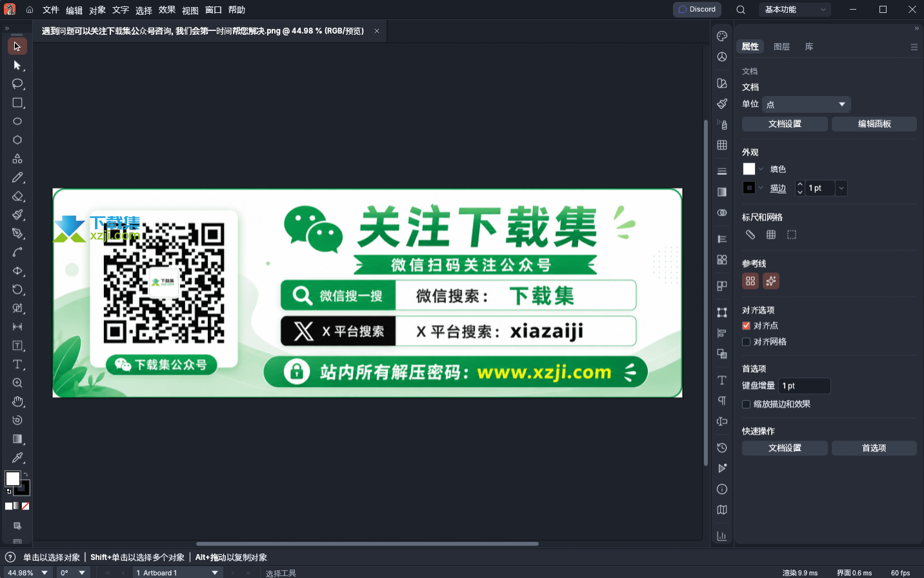924x578 pixels.
Task: Expand the stroke weight dropdown arrow
Action: [841, 188]
